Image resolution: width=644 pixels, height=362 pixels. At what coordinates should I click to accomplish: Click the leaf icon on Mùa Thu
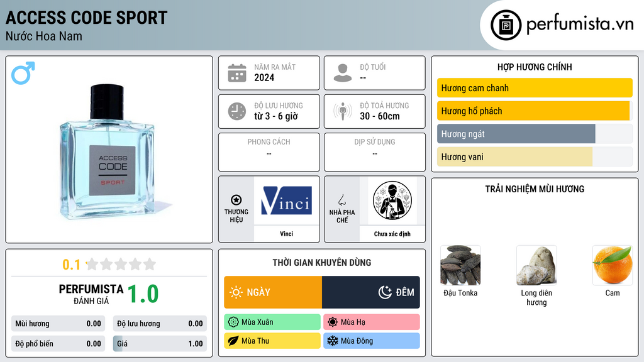(x=233, y=341)
